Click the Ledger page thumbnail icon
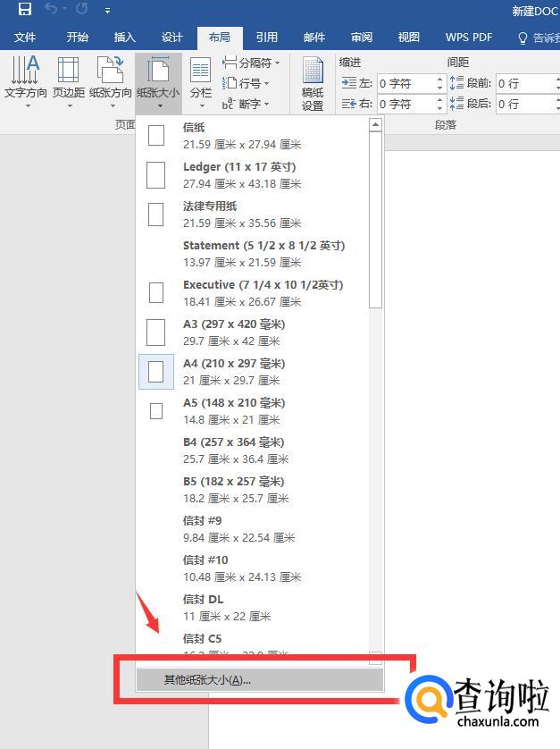Image resolution: width=560 pixels, height=749 pixels. tap(155, 175)
